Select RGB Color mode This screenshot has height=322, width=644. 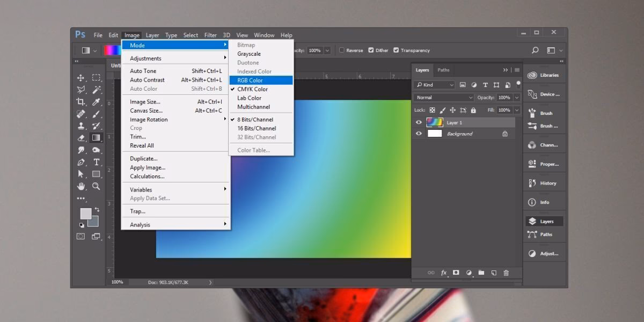[x=250, y=80]
